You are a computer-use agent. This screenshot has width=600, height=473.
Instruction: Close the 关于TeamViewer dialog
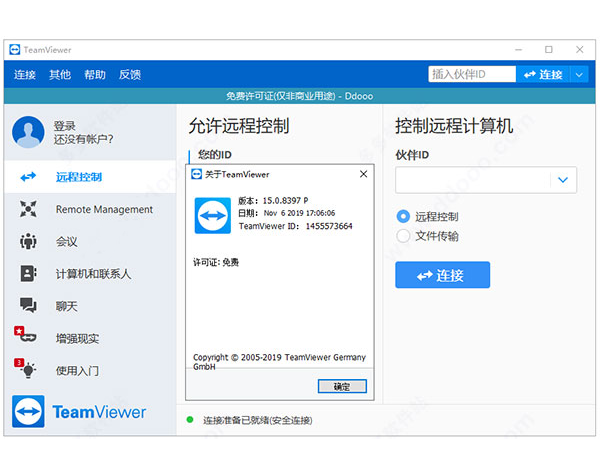[x=364, y=174]
